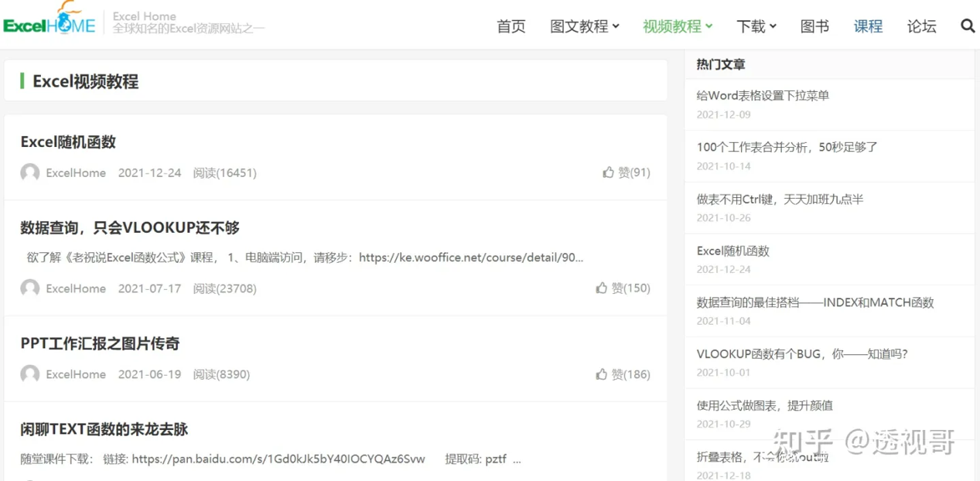Open the 图书 nav item
Image resolution: width=980 pixels, height=481 pixels.
point(814,26)
